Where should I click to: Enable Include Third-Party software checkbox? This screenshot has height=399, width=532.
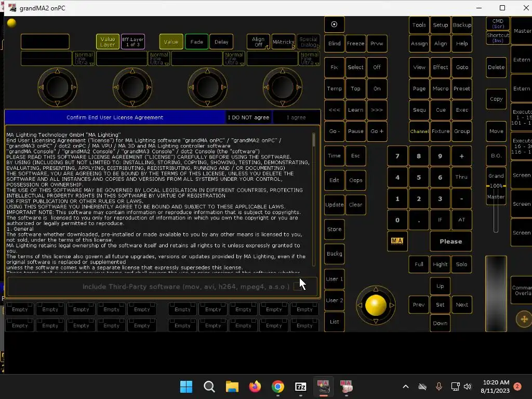tap(298, 286)
